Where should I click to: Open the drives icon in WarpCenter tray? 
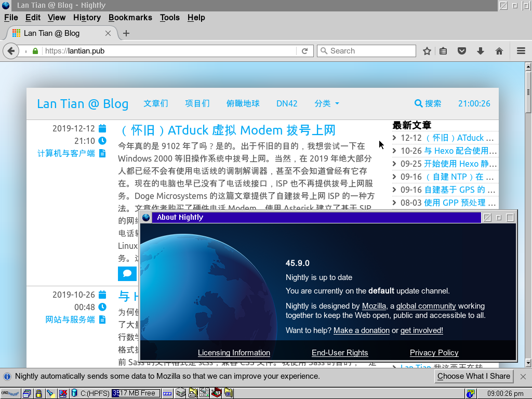pos(181,393)
